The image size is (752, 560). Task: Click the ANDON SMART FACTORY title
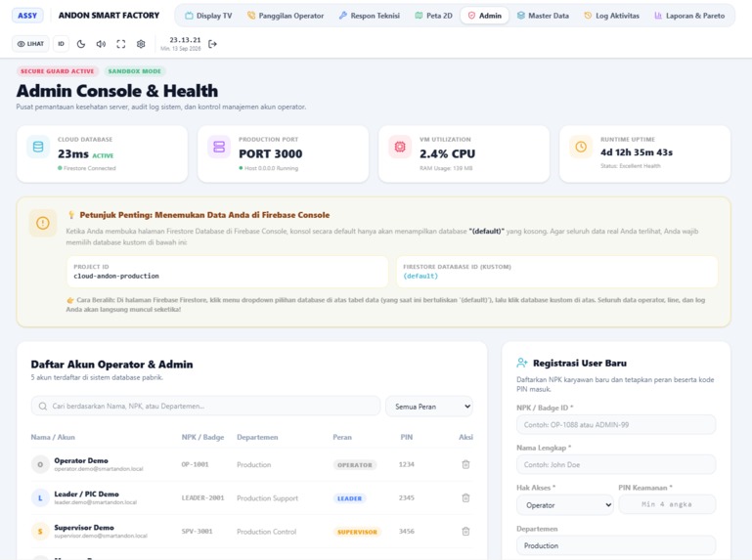tap(109, 16)
